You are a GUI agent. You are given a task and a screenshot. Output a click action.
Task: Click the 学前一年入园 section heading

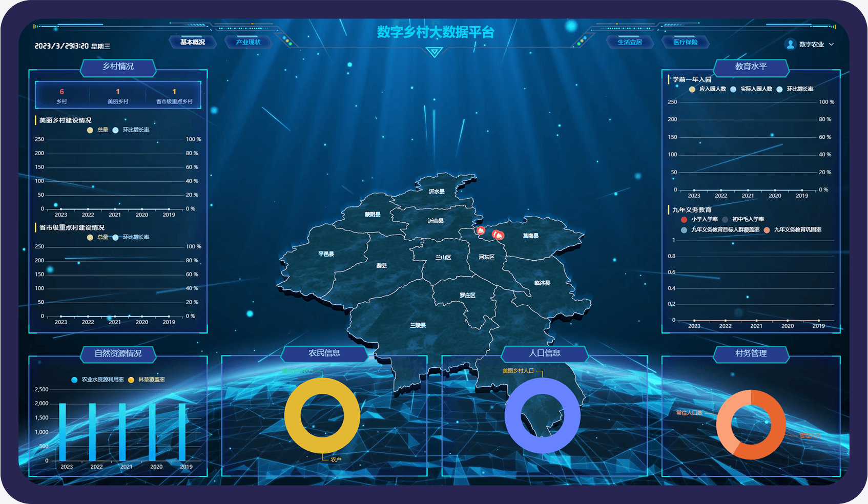click(x=692, y=79)
